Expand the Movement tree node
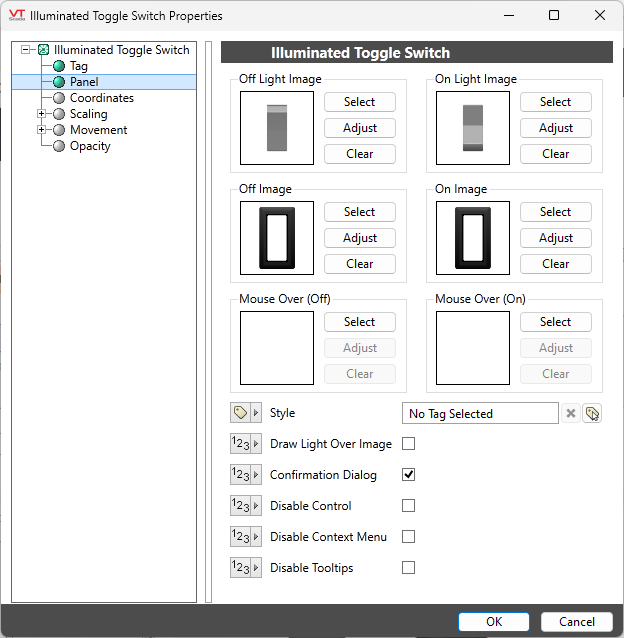Viewport: 624px width, 638px height. (x=42, y=130)
